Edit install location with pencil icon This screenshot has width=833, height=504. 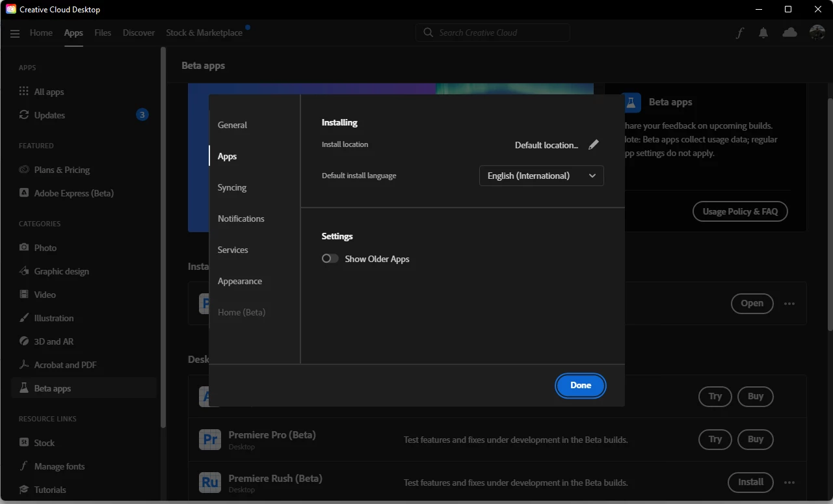[593, 145]
